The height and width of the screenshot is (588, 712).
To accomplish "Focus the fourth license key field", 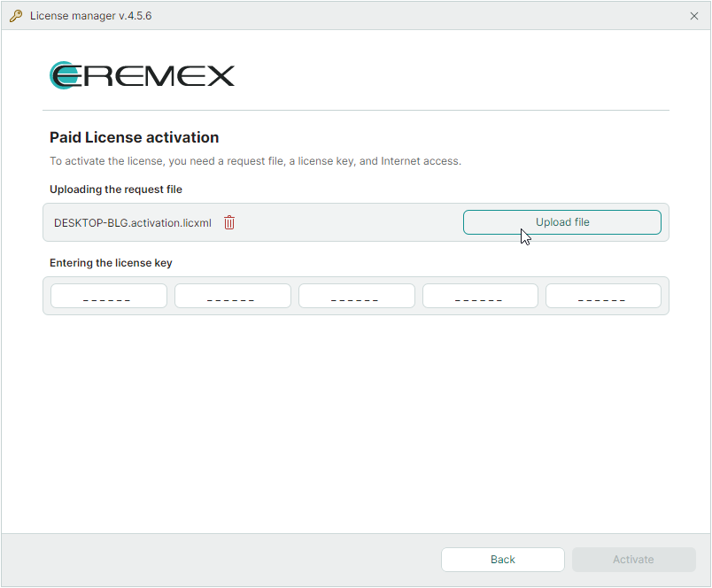I will [x=480, y=296].
